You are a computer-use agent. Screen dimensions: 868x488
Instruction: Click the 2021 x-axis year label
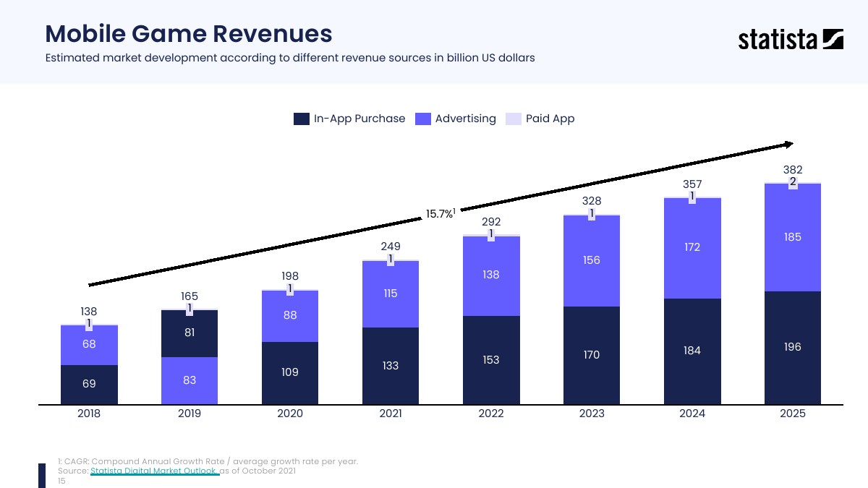(x=391, y=414)
